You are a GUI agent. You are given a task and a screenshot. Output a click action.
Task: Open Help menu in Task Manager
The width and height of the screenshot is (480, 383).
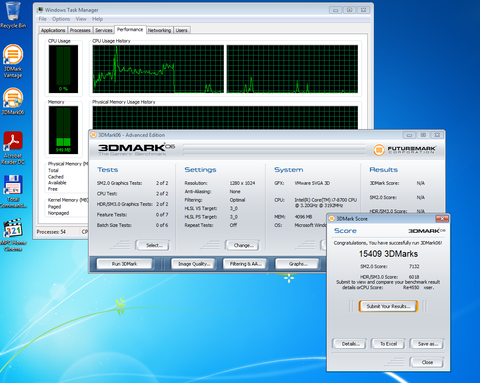point(97,19)
